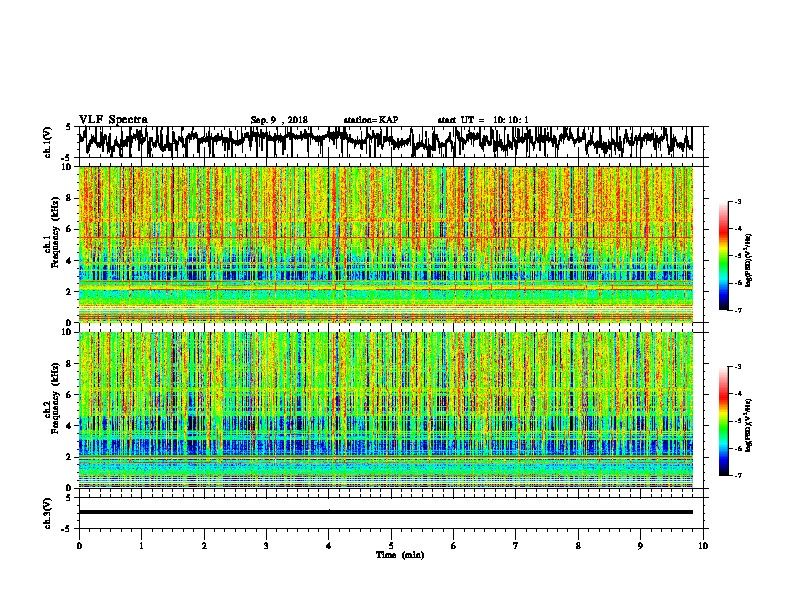Screen dimensions: 792x612
Task: Click the "VLF Spectra" title text
Action: tap(113, 120)
